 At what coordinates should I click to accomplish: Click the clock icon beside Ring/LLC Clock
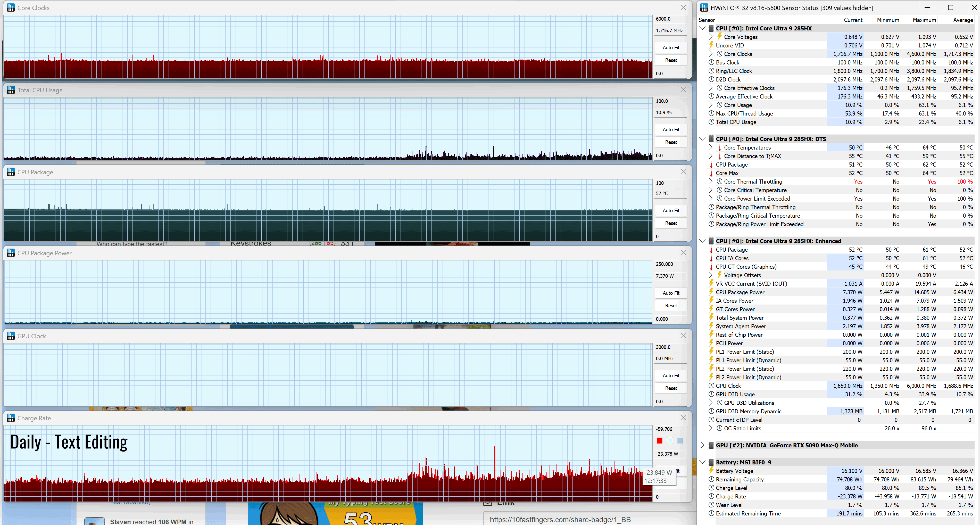[x=711, y=71]
